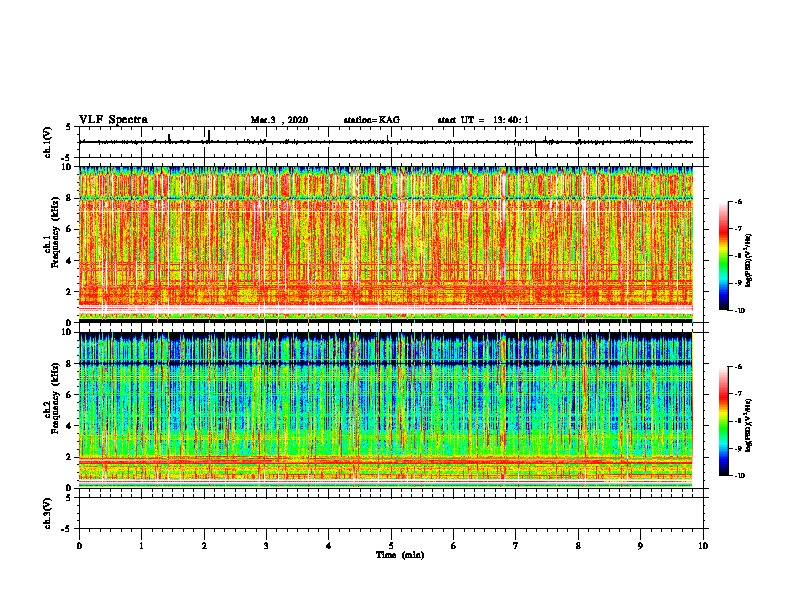
Task: Click the "ch.1(V)" waveform axis label
Action: (x=47, y=142)
